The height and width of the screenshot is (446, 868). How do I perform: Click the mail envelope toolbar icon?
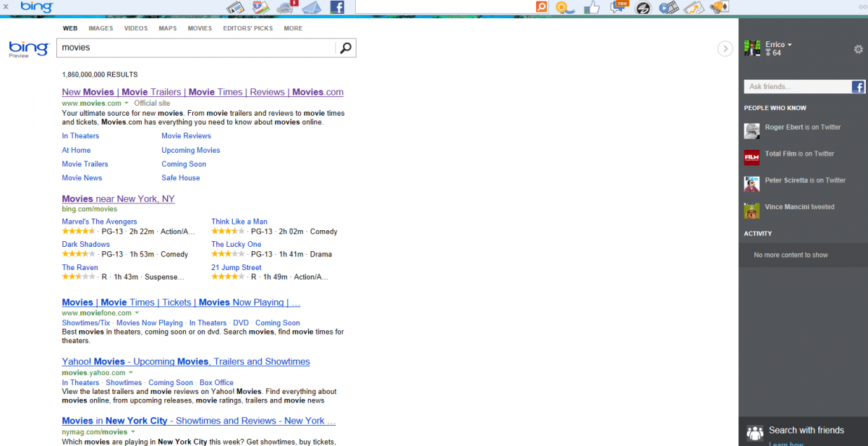pyautogui.click(x=311, y=7)
